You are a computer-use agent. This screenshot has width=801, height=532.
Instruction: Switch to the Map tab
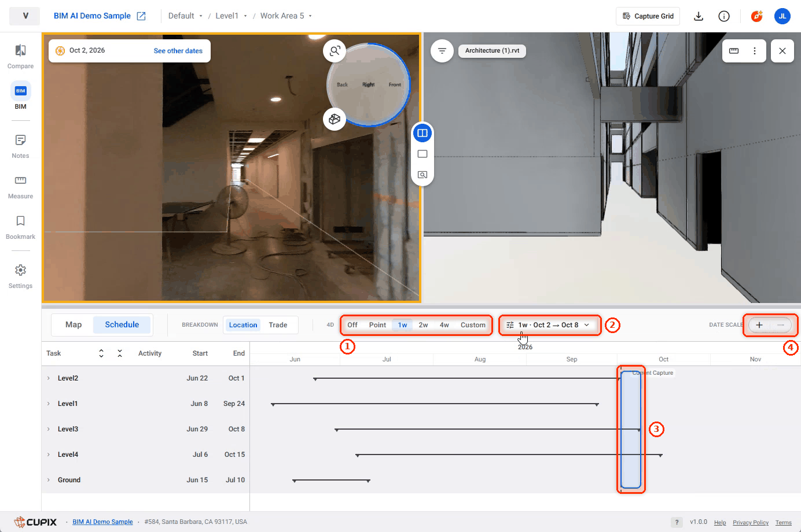(x=74, y=325)
